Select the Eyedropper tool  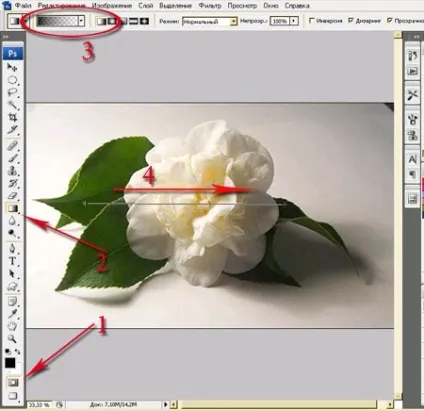(12, 314)
